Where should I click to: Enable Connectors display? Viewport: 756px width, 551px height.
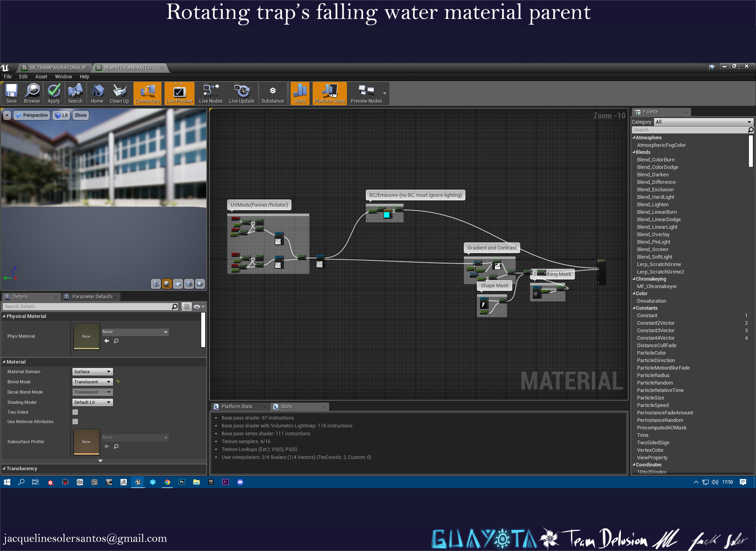click(x=147, y=93)
